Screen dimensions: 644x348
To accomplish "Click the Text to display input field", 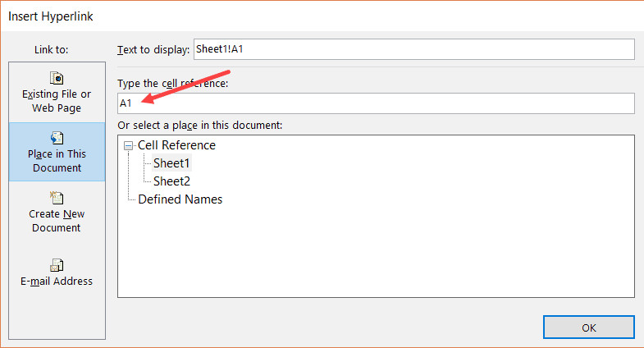I will [413, 49].
